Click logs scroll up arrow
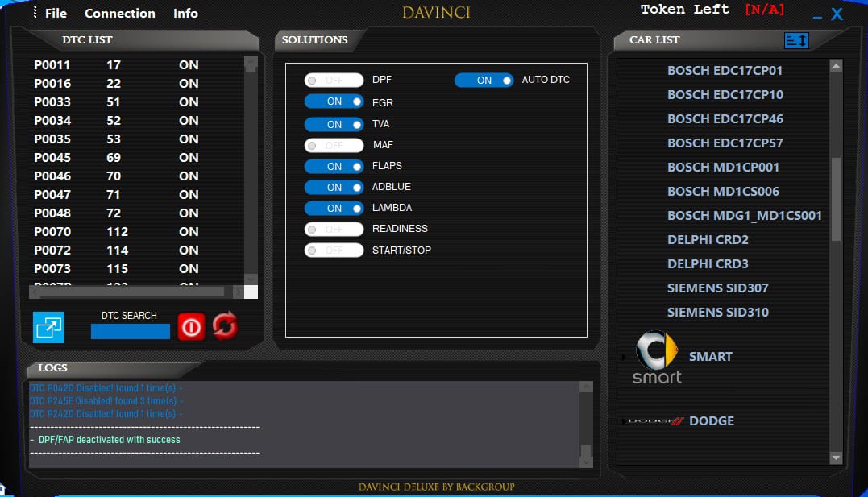868x497 pixels. point(586,387)
